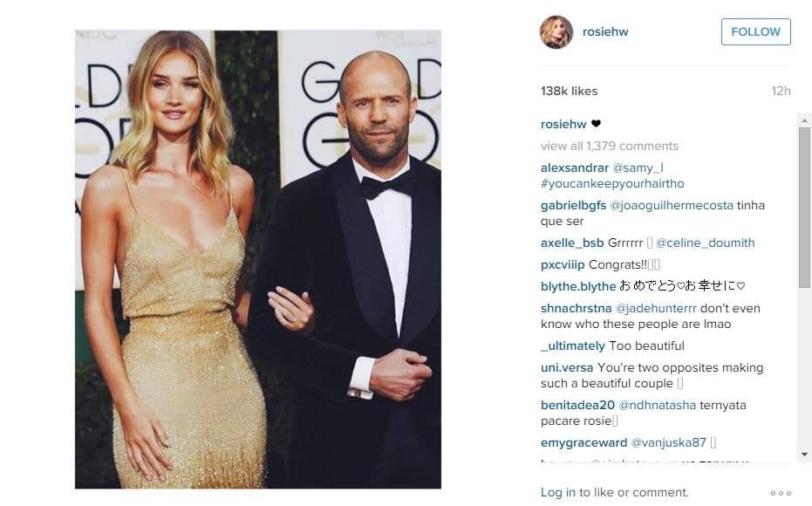Click the rosiehw profile avatar picture
This screenshot has height=506, width=812.
[x=556, y=32]
